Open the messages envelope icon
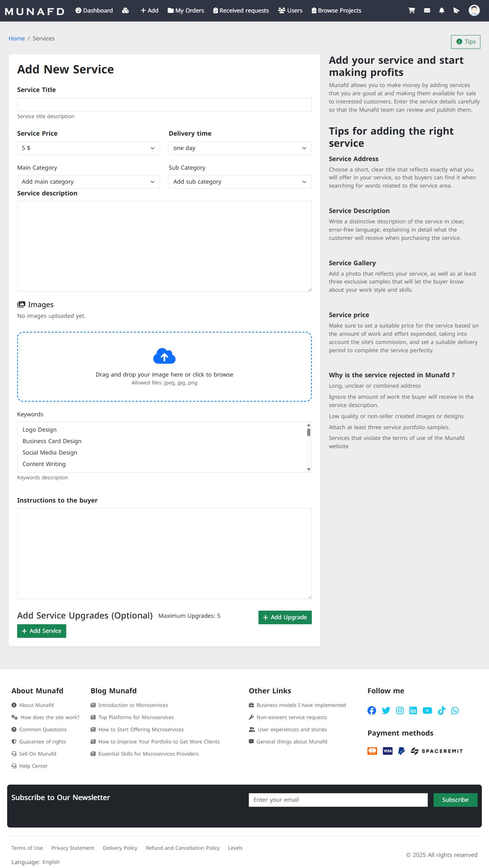Viewport: 489px width, 868px height. click(x=427, y=10)
